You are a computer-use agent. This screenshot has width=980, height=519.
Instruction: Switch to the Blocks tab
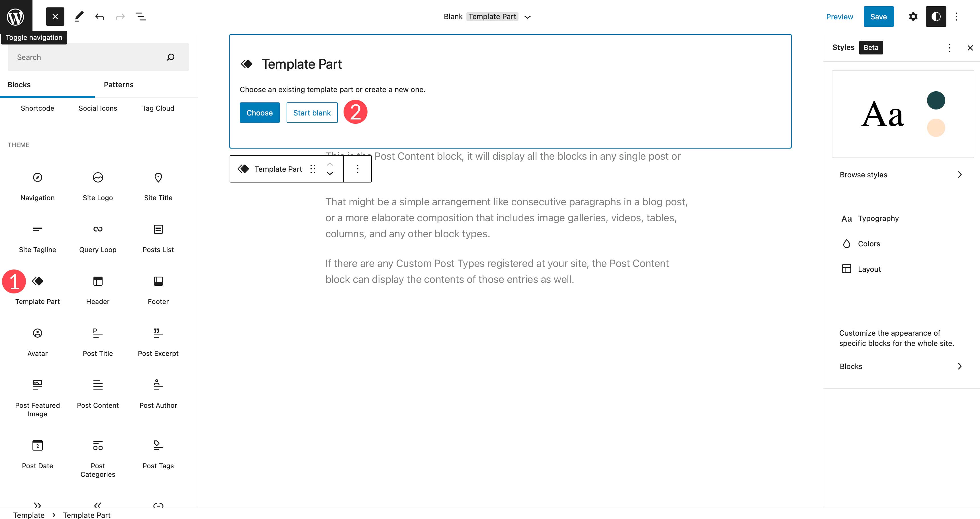pyautogui.click(x=19, y=84)
